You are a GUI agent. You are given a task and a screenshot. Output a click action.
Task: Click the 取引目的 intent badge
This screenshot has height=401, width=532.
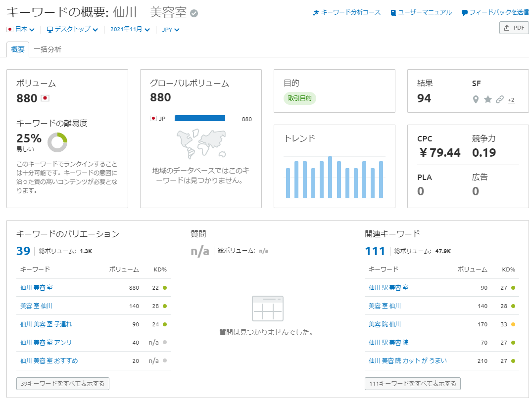pos(299,98)
